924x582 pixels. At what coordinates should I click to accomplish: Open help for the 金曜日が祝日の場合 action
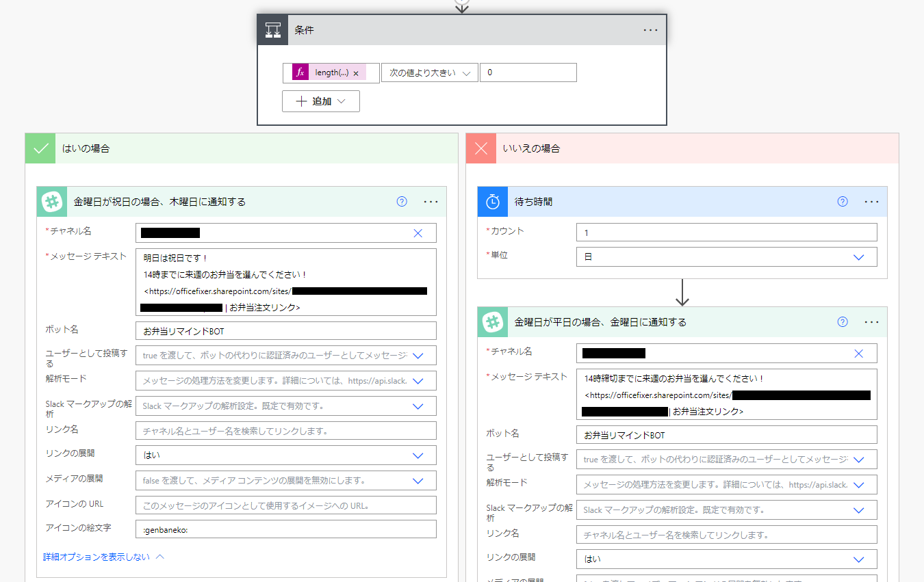(x=400, y=201)
